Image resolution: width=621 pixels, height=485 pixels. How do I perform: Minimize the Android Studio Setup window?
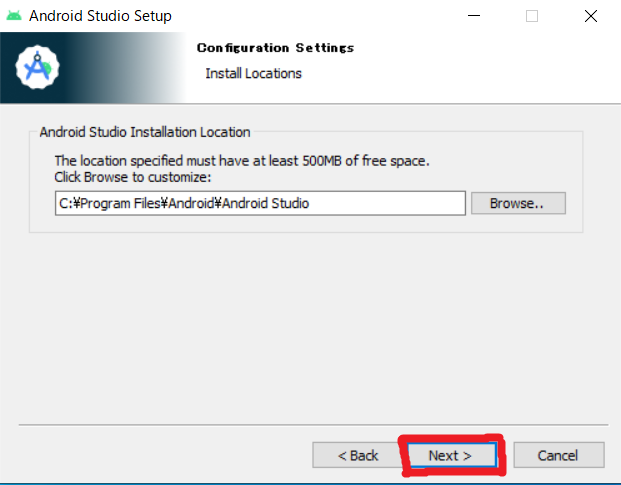click(x=474, y=16)
